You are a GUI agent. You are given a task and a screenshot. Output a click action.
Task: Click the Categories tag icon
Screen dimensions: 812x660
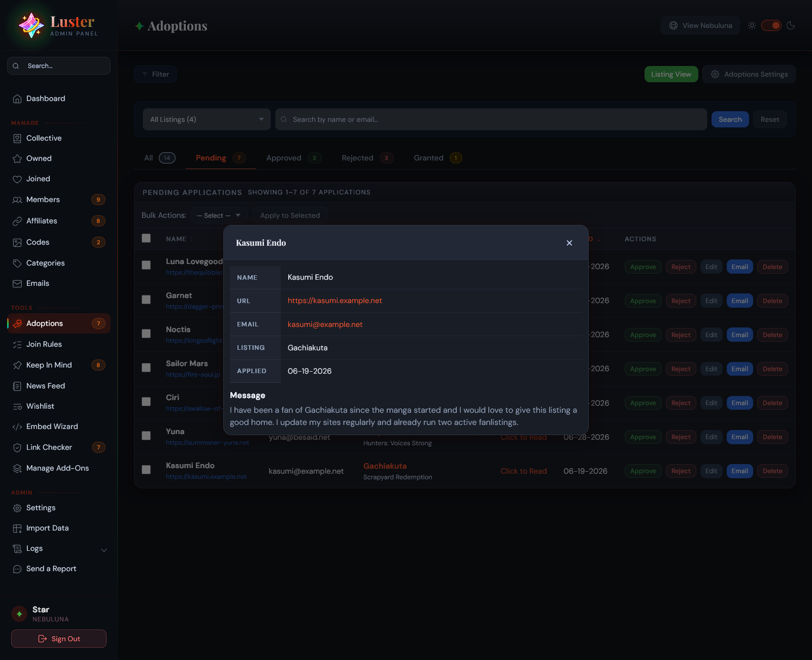click(17, 263)
